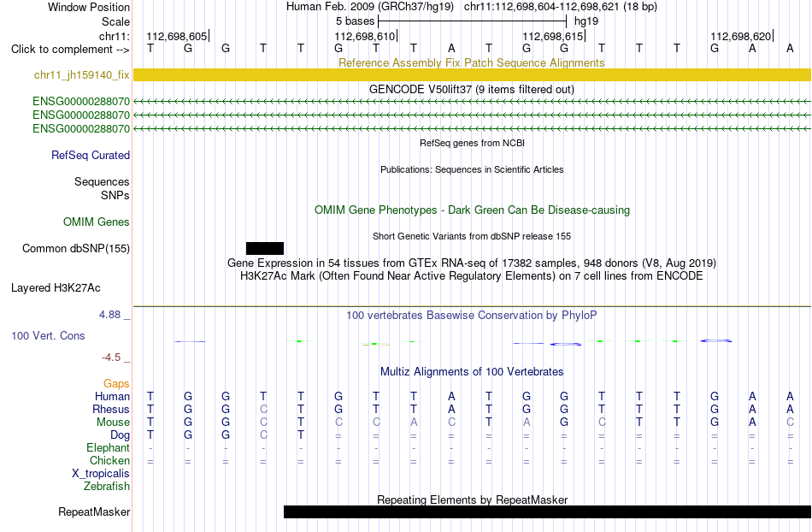The height and width of the screenshot is (532, 812).
Task: Click the Layered H3K27Ac track label
Action: [x=56, y=287]
